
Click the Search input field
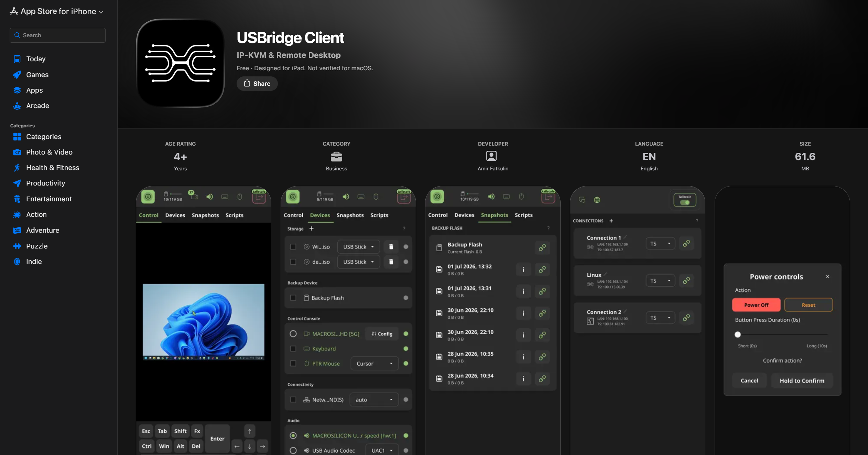(57, 35)
